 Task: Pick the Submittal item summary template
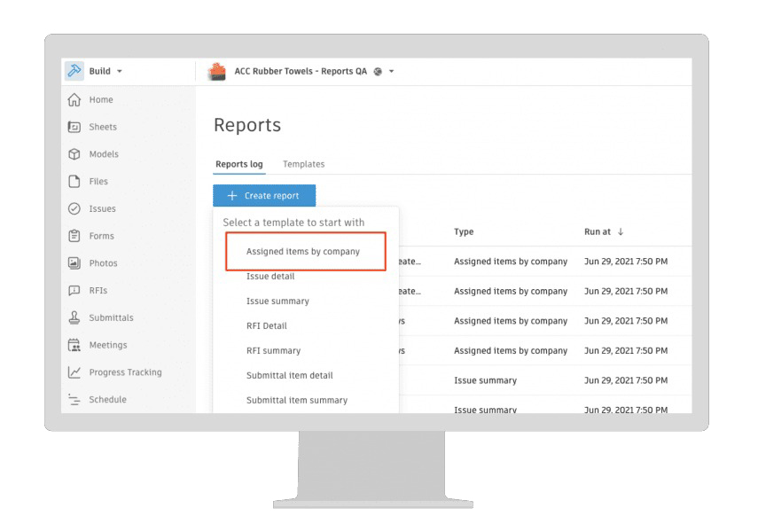point(297,400)
